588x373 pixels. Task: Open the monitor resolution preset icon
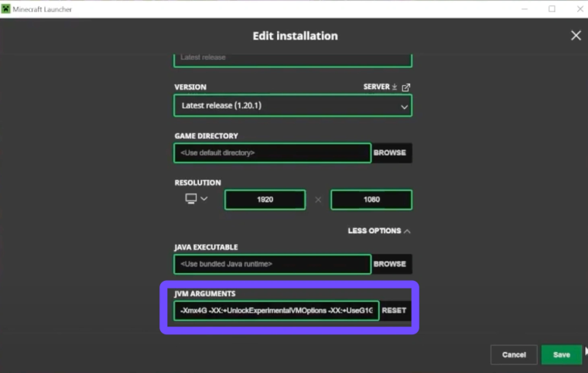(191, 199)
